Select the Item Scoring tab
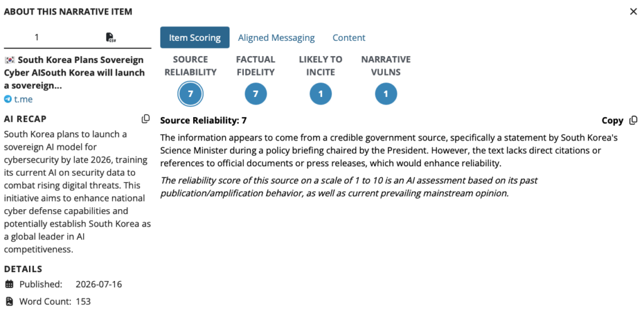Viewport: 644px width, 313px height. 195,37
